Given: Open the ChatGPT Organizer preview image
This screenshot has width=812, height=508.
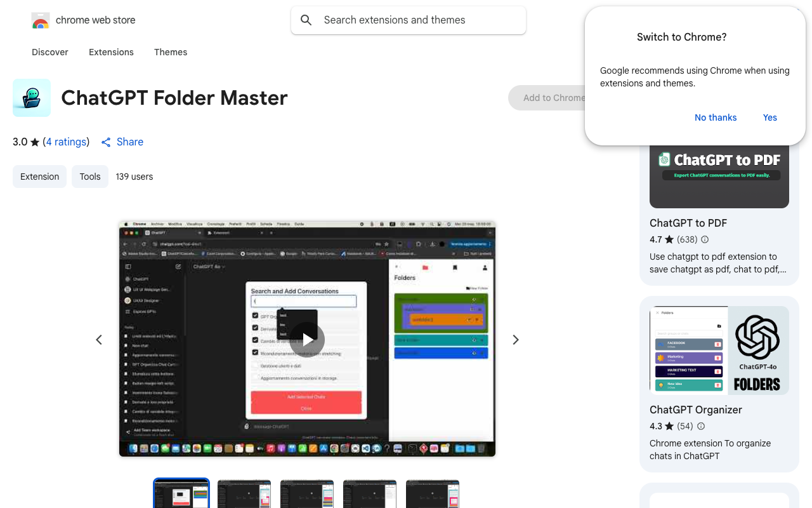Looking at the screenshot, I should (x=719, y=351).
